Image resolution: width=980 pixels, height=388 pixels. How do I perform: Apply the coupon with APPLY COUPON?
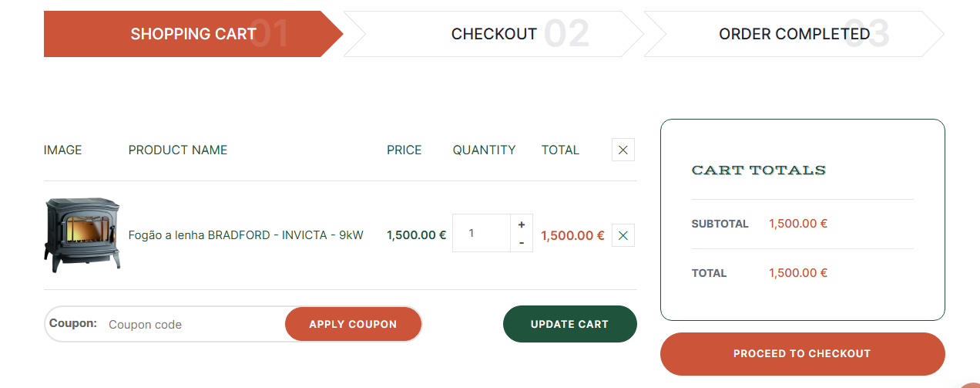[353, 324]
